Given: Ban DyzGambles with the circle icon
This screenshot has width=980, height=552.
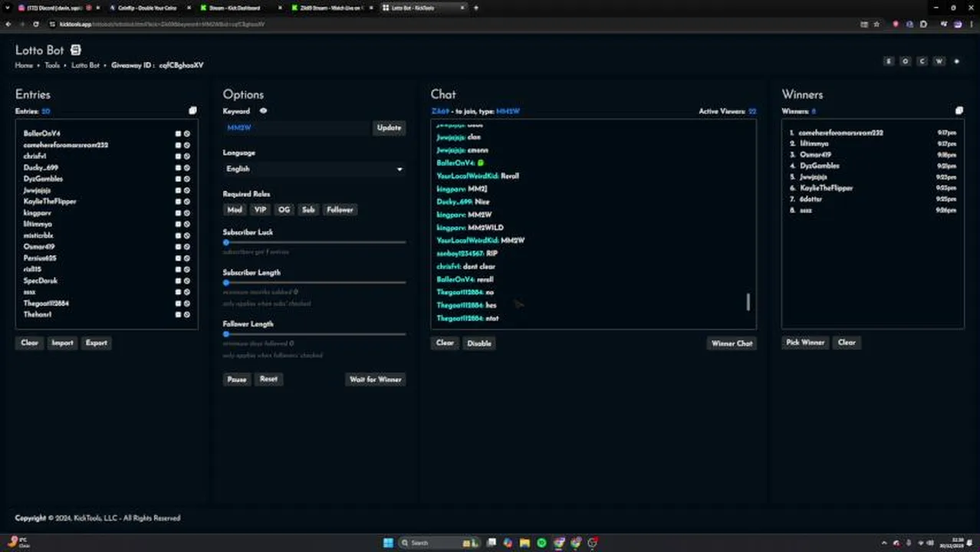Looking at the screenshot, I should (186, 179).
